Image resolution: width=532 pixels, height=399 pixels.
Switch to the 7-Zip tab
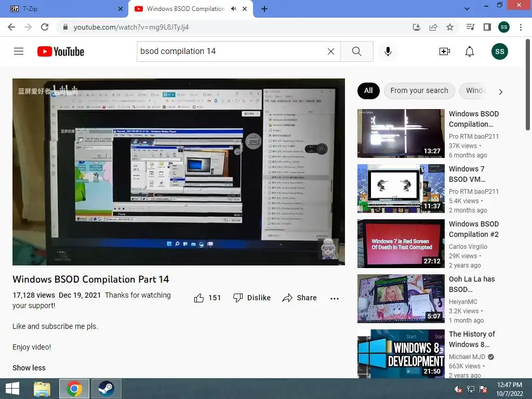(64, 9)
